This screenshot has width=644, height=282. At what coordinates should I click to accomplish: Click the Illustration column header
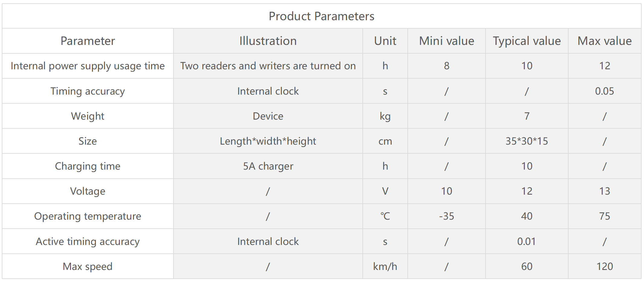point(268,41)
